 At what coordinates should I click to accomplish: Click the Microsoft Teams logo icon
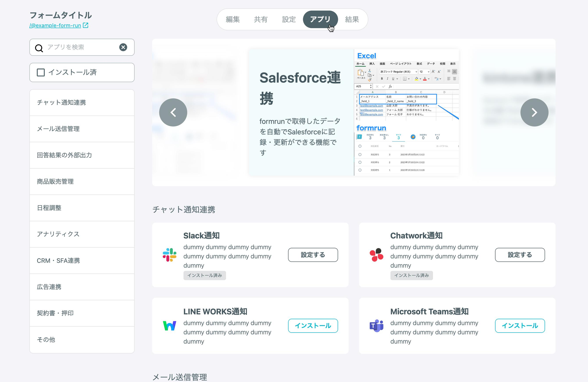[376, 326]
